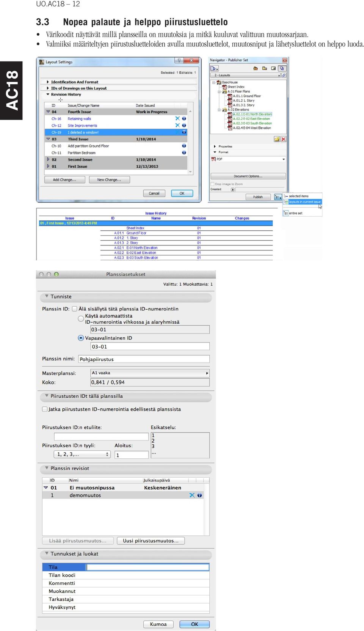Toggle Crop image to Zoom checkbox
Screen dimensions: 364x631
(x=212, y=184)
